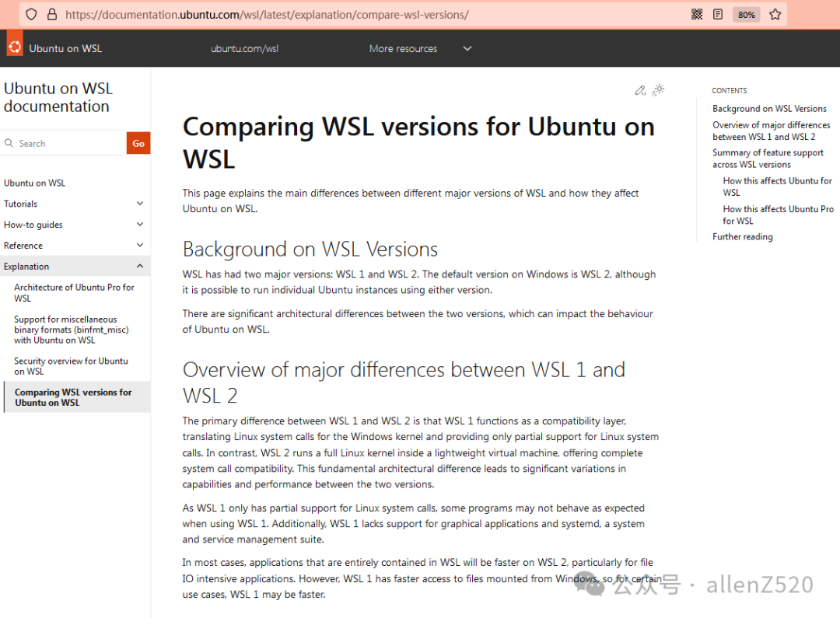This screenshot has width=840, height=618.
Task: Open Tutorials in the sidebar
Action: point(20,204)
